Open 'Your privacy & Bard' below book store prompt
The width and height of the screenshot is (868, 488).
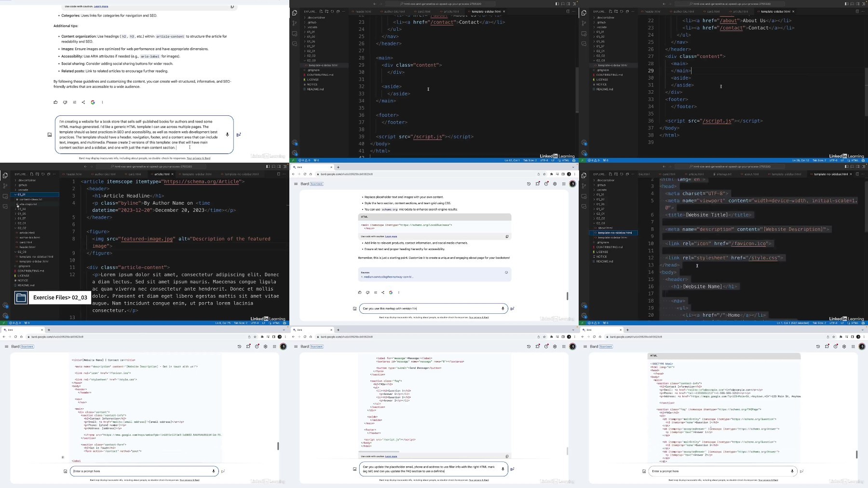(199, 158)
